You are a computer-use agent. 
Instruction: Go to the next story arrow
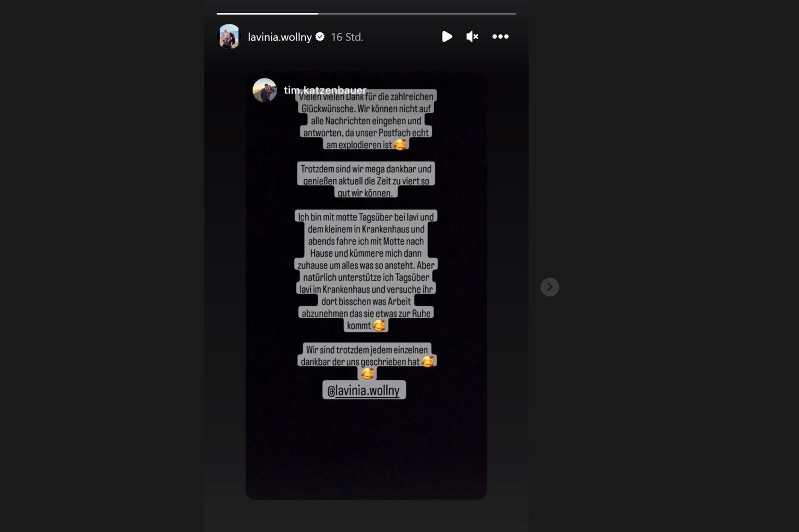coord(549,287)
